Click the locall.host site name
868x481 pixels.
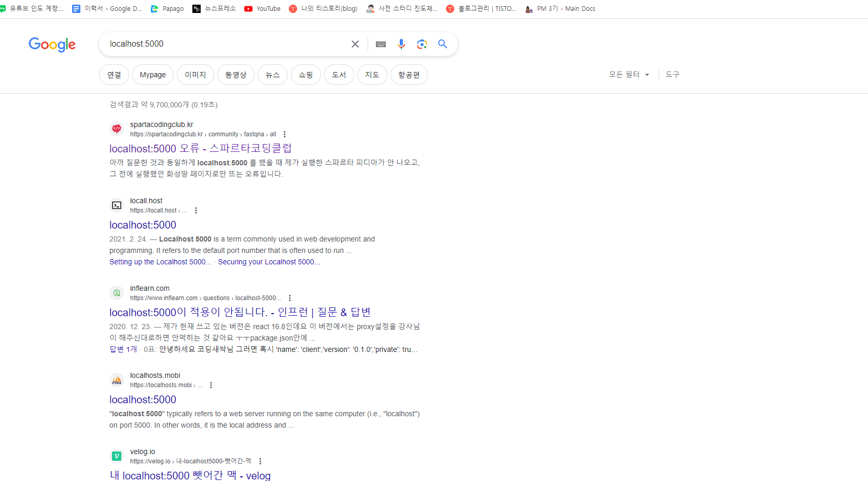pos(146,201)
